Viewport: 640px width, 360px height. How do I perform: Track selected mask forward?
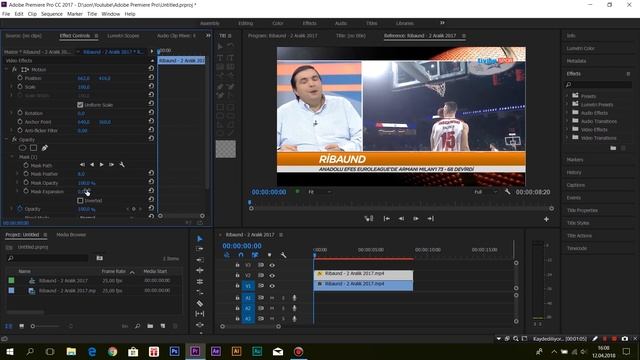(102, 164)
